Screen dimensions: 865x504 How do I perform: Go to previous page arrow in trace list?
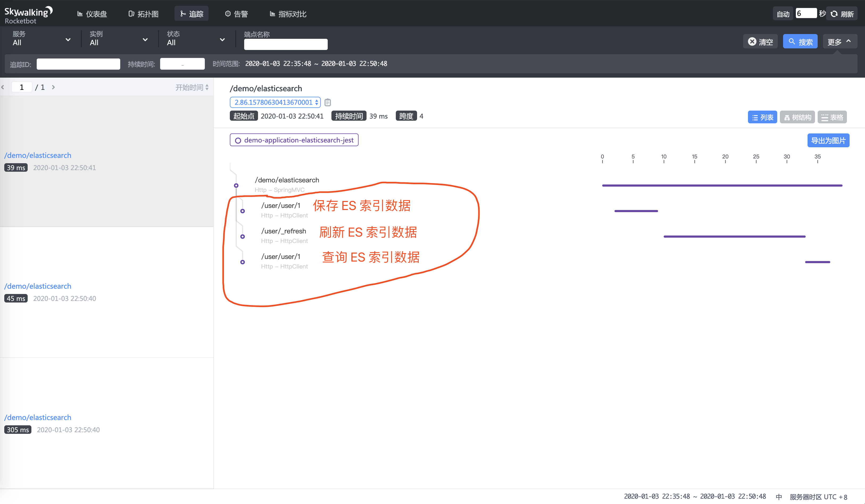click(3, 87)
